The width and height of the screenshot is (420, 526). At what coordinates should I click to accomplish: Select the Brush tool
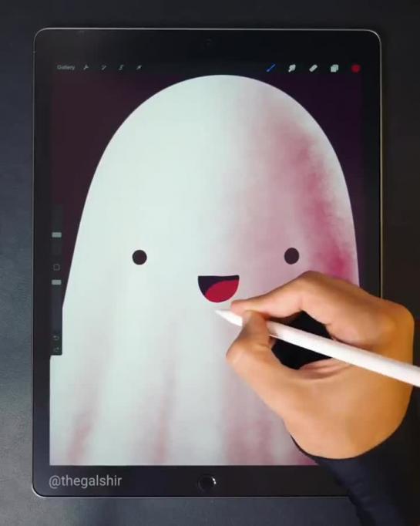[x=271, y=68]
